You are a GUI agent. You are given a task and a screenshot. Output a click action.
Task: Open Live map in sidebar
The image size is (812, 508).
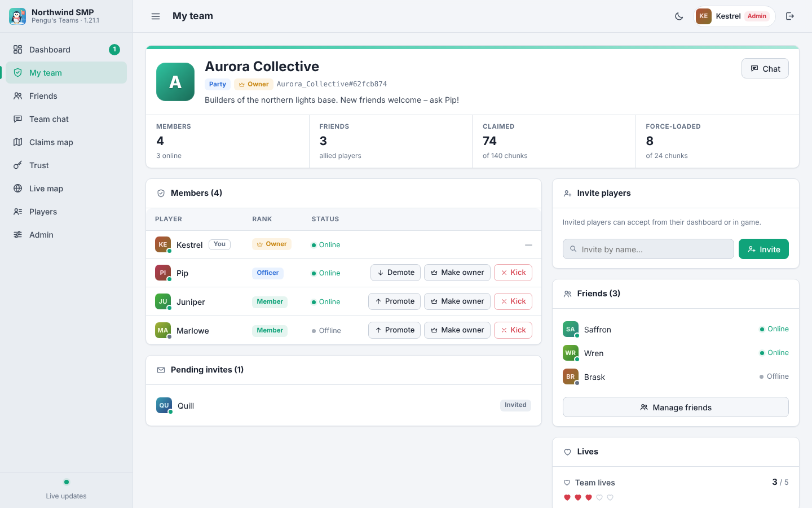[x=66, y=189]
